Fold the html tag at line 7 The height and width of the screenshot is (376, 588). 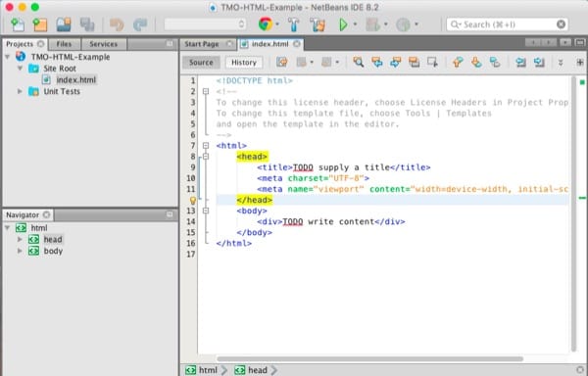[x=206, y=146]
